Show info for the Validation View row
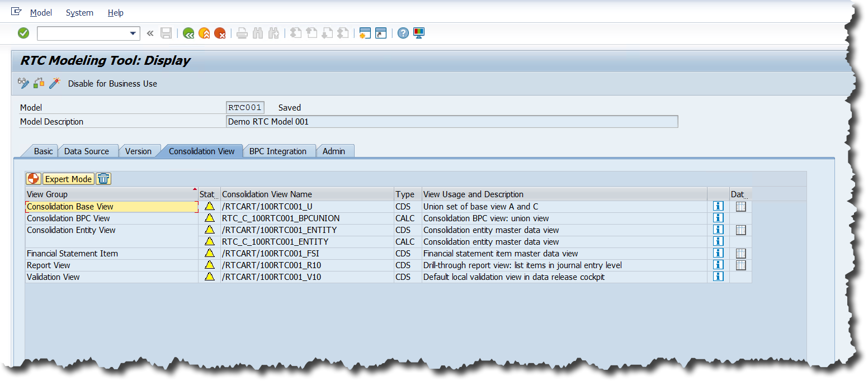 tap(718, 277)
